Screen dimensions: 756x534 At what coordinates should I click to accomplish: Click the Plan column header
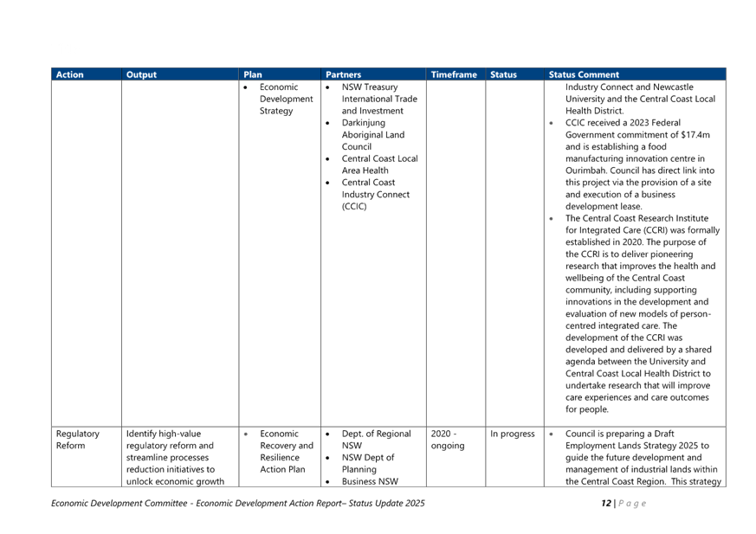[280, 74]
